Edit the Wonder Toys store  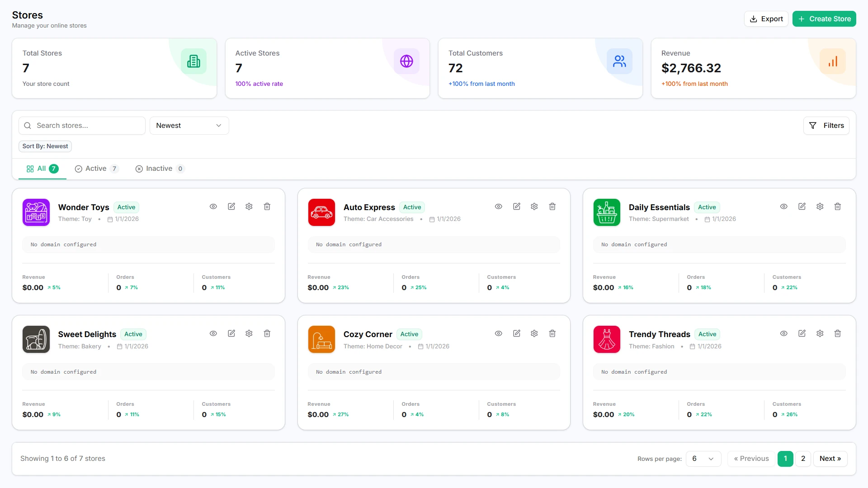point(231,206)
